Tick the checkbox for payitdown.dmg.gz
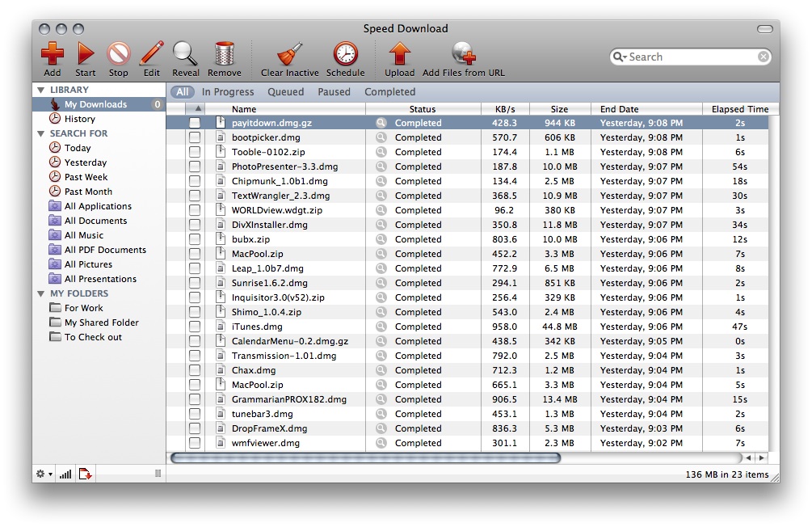812x527 pixels. pyautogui.click(x=195, y=123)
